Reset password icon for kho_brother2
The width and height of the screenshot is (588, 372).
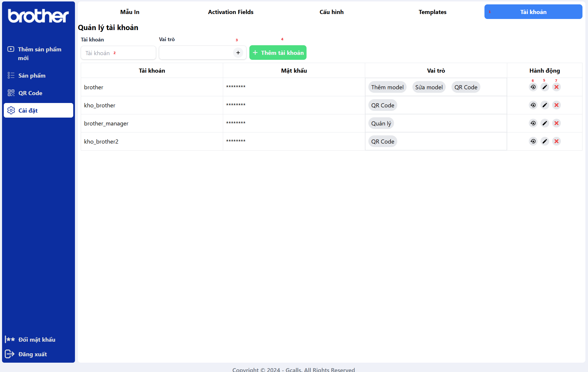click(x=533, y=141)
